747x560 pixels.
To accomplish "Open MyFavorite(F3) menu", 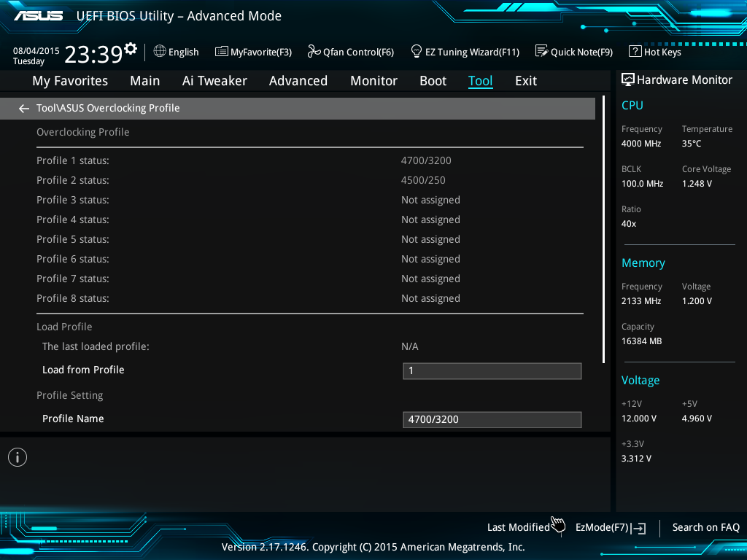I will click(261, 52).
